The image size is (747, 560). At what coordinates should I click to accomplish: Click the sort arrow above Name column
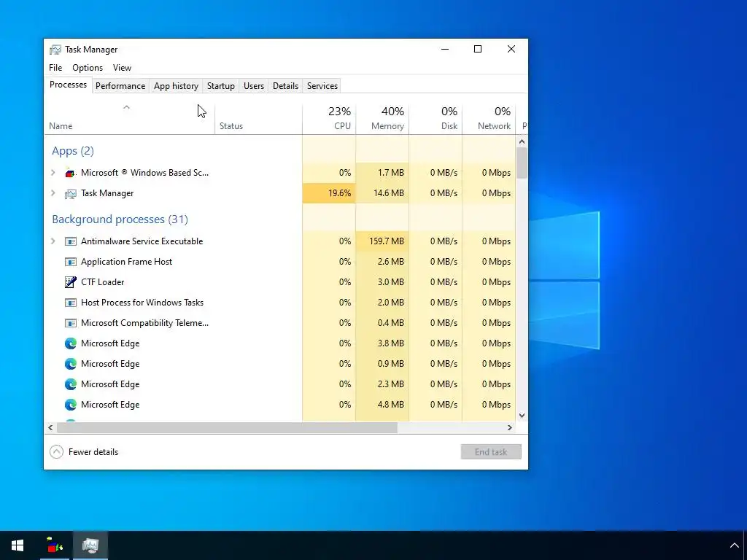click(x=126, y=108)
